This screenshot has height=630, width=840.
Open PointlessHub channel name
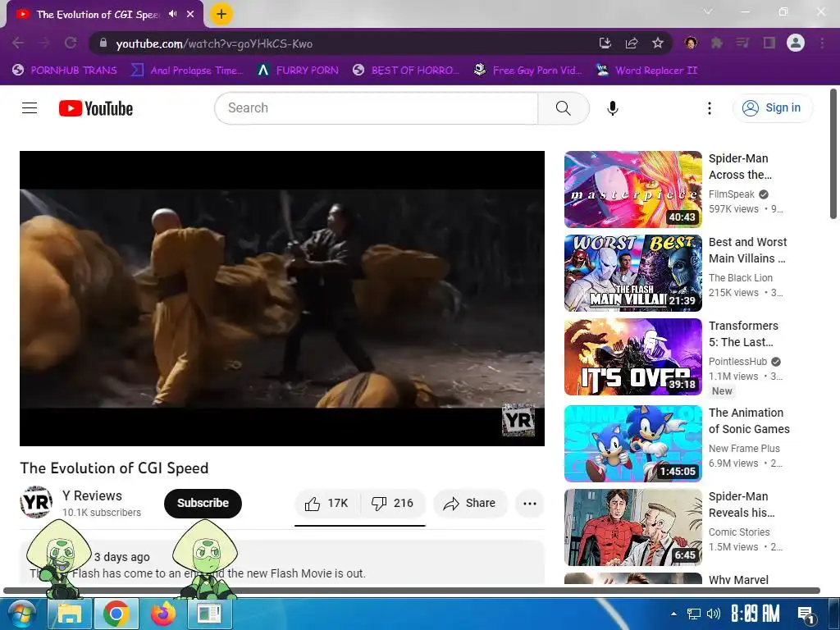[x=737, y=362]
